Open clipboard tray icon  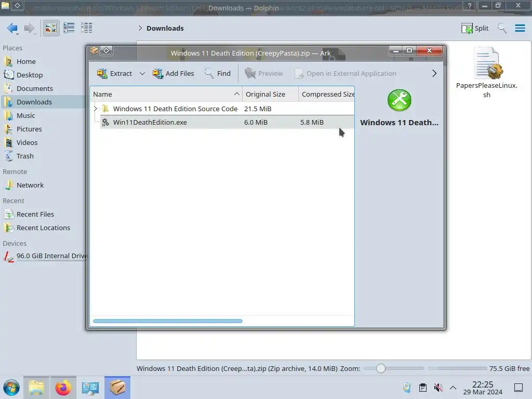click(x=423, y=388)
